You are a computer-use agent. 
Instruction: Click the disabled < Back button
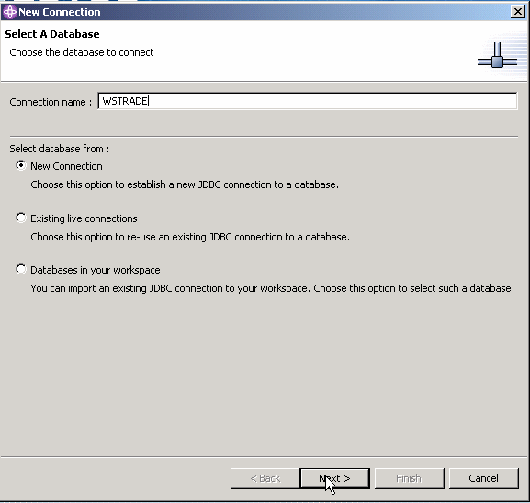[x=265, y=478]
